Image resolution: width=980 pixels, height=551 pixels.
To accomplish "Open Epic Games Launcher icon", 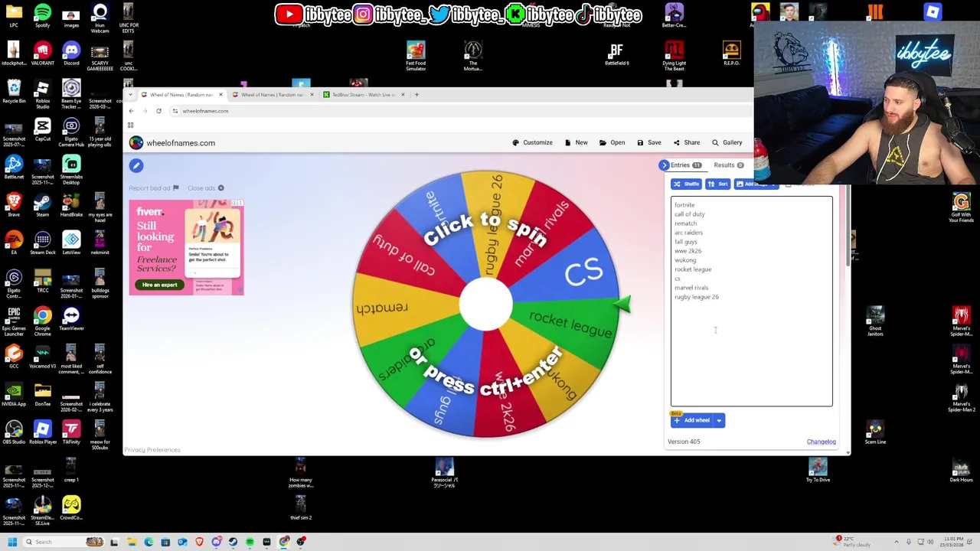I will click(x=13, y=319).
